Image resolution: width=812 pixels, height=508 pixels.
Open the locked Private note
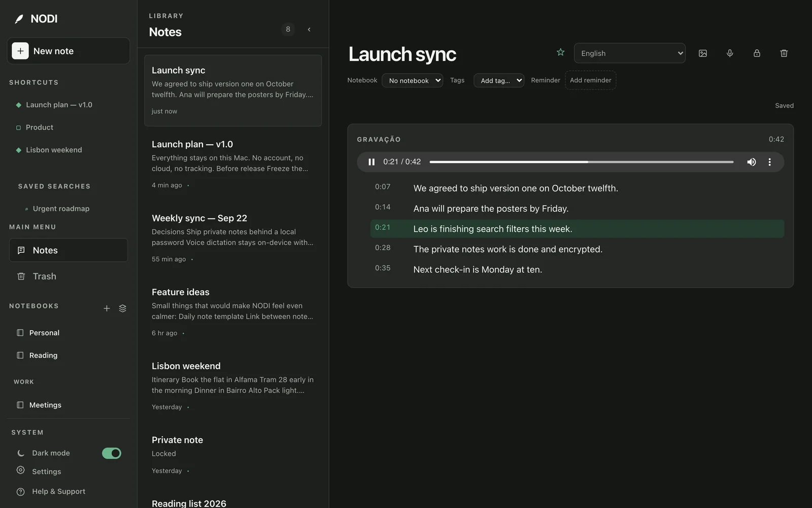(x=233, y=455)
